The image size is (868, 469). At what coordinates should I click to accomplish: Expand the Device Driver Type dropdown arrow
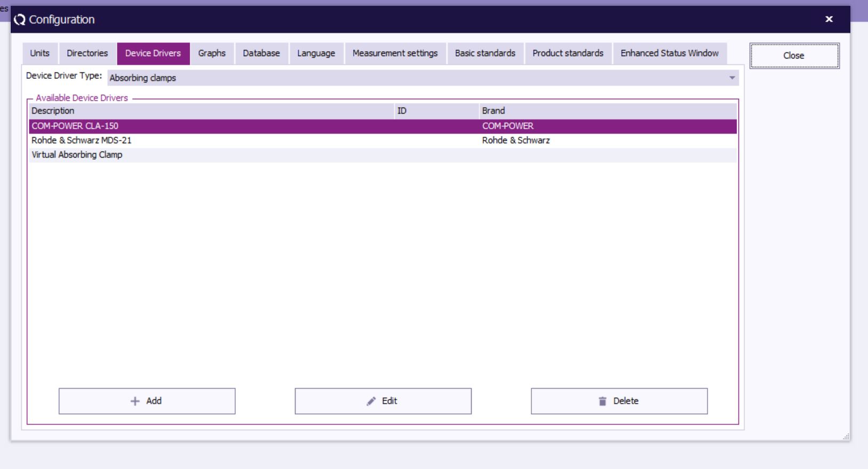click(x=732, y=78)
